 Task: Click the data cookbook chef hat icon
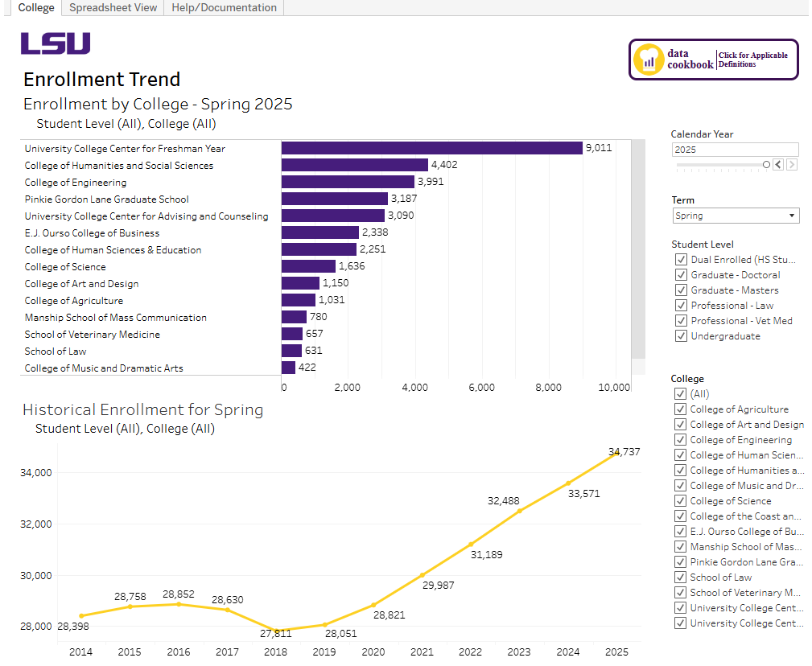(649, 59)
